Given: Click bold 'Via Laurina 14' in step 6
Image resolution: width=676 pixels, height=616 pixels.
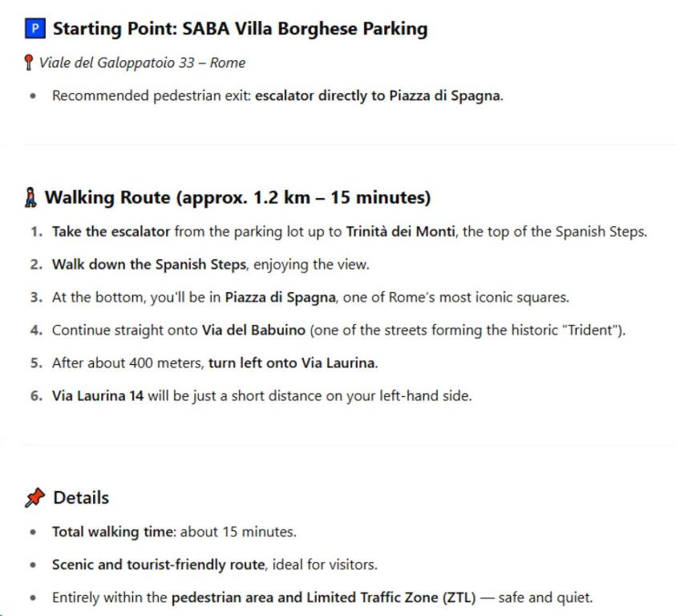Looking at the screenshot, I should (98, 395).
